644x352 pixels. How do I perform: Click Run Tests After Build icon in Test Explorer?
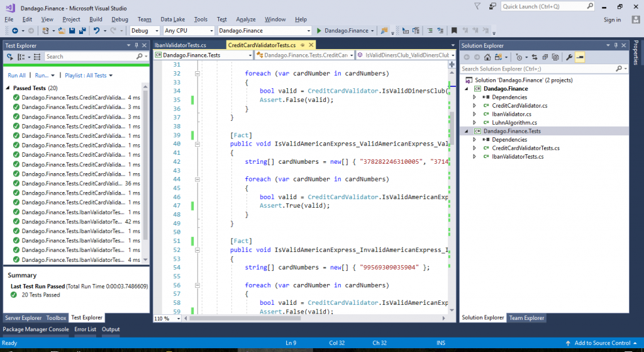point(10,57)
